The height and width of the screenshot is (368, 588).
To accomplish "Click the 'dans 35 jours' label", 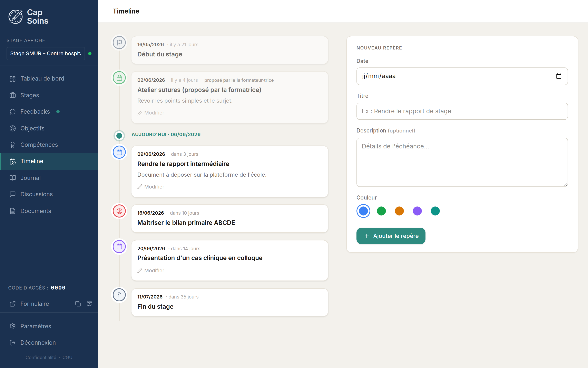I will (x=184, y=297).
